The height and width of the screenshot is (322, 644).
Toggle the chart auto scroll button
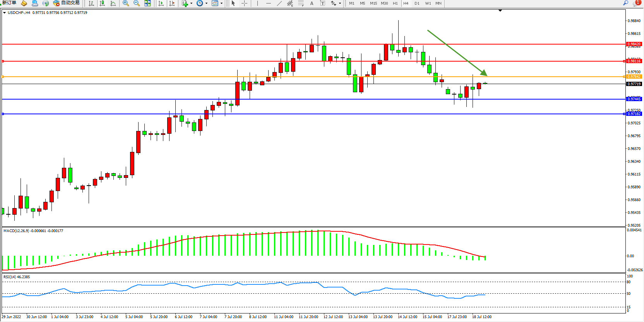point(161,3)
